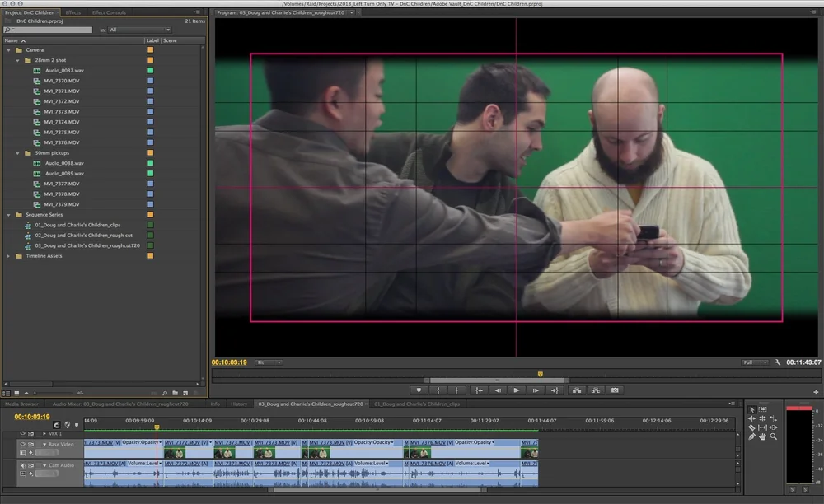Screen dimensions: 824x504
Task: Click Add Marker in program monitor controls
Action: tap(419, 390)
